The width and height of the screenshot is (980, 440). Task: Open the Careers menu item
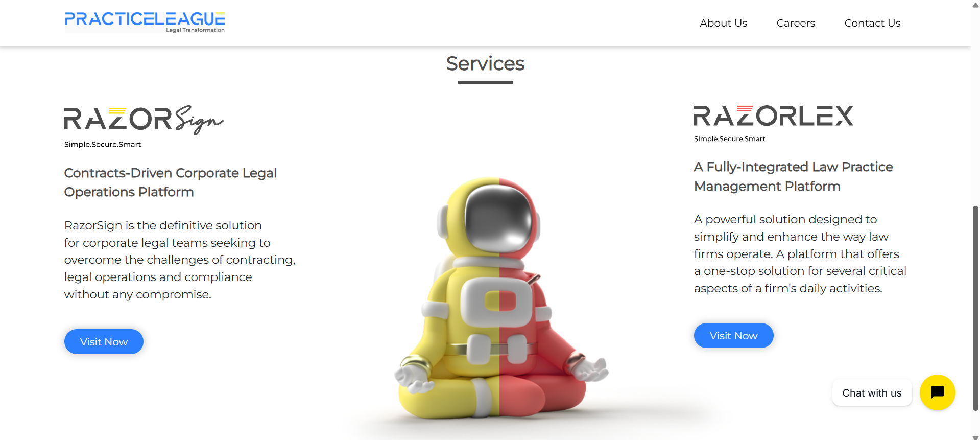point(796,23)
